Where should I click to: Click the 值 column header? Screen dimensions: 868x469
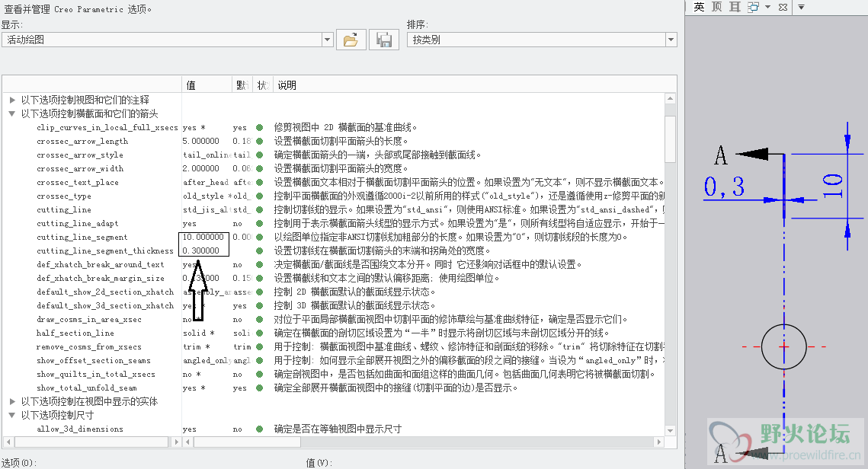click(207, 85)
